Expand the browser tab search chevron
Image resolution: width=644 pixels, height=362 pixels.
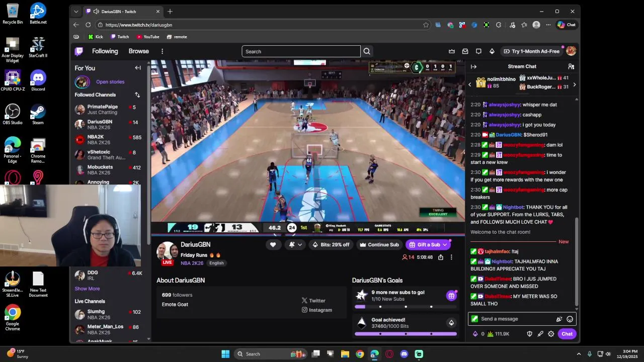pos(76,12)
